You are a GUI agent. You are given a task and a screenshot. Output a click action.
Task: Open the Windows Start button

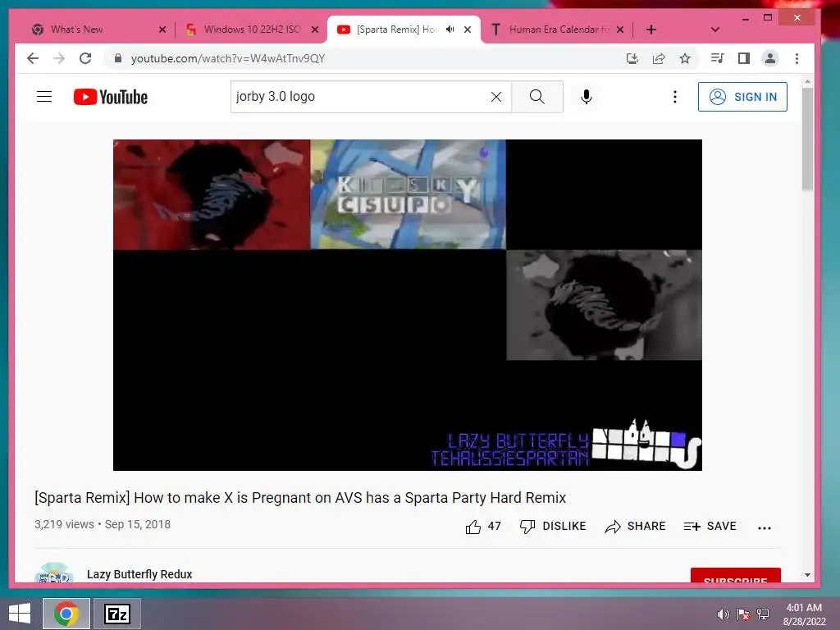[x=20, y=614]
